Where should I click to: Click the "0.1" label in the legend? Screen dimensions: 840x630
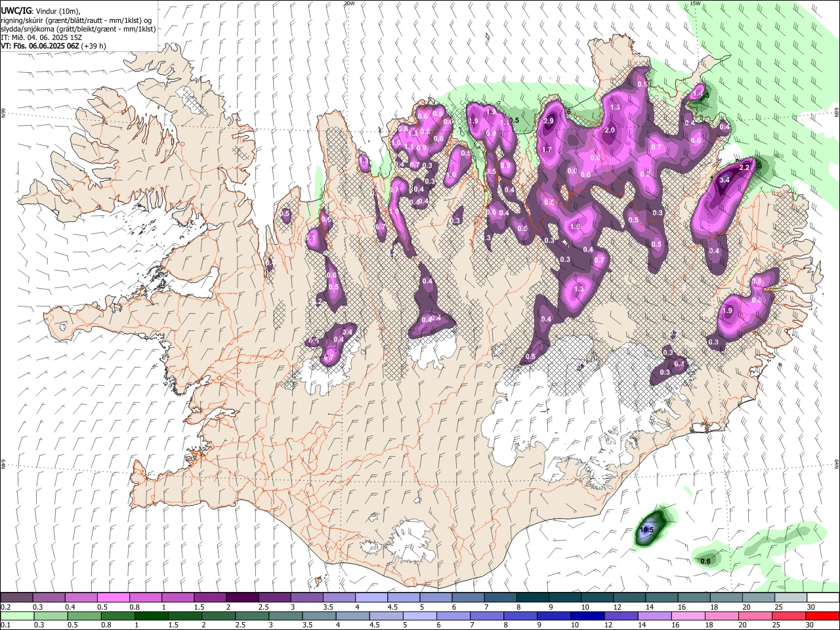[6, 625]
